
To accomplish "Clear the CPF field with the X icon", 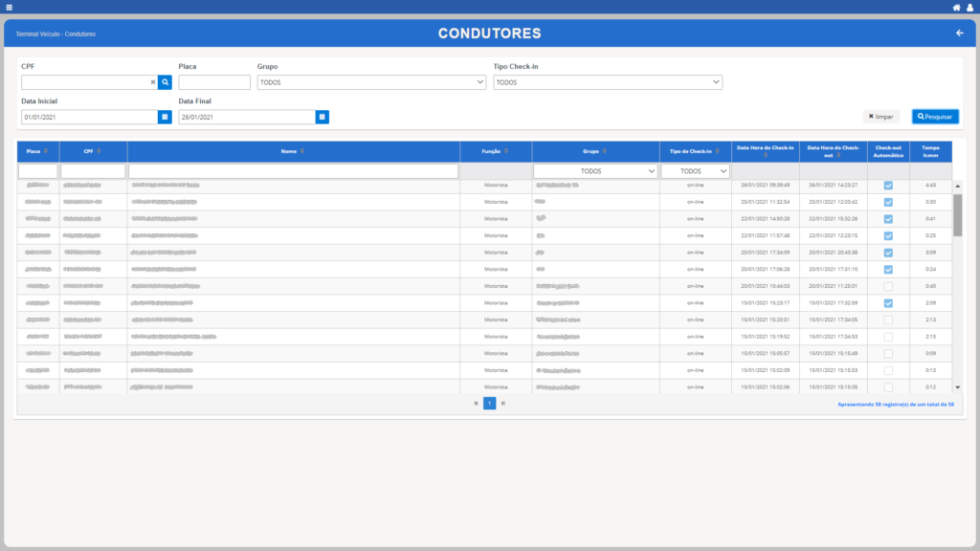I will [152, 82].
